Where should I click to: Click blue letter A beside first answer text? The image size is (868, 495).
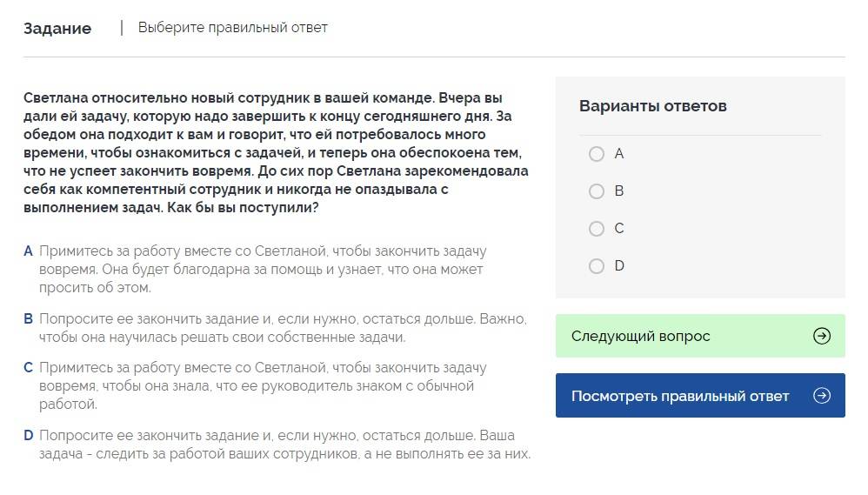point(29,251)
